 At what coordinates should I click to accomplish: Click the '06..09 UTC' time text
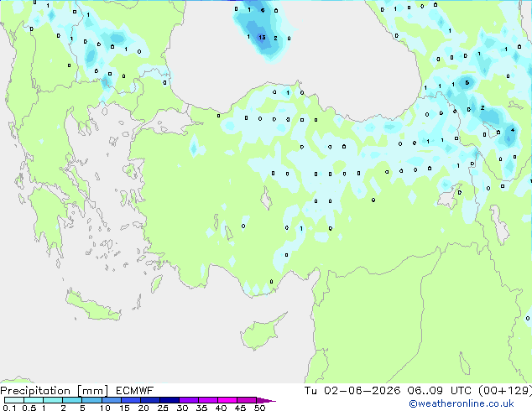[x=440, y=391]
